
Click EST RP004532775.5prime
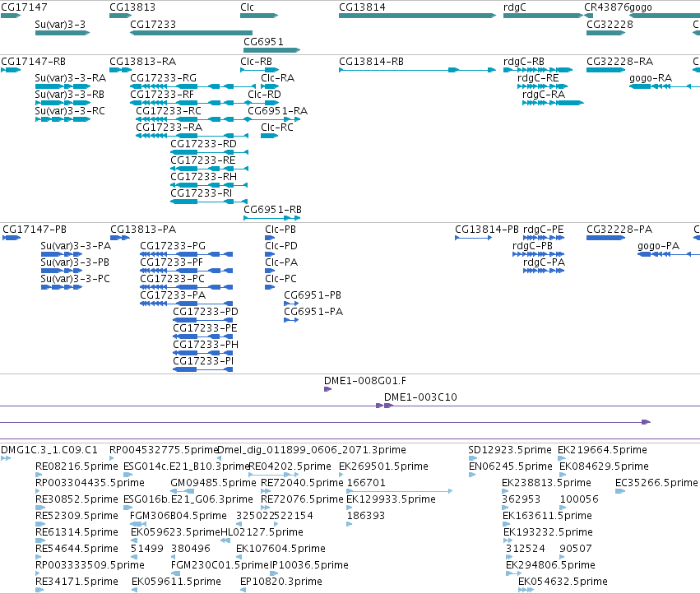click(x=112, y=458)
